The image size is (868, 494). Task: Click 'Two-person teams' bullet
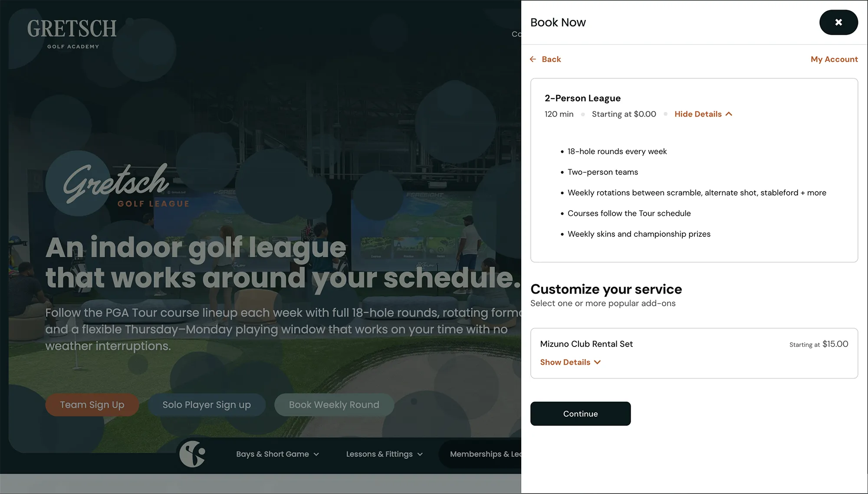pos(602,172)
